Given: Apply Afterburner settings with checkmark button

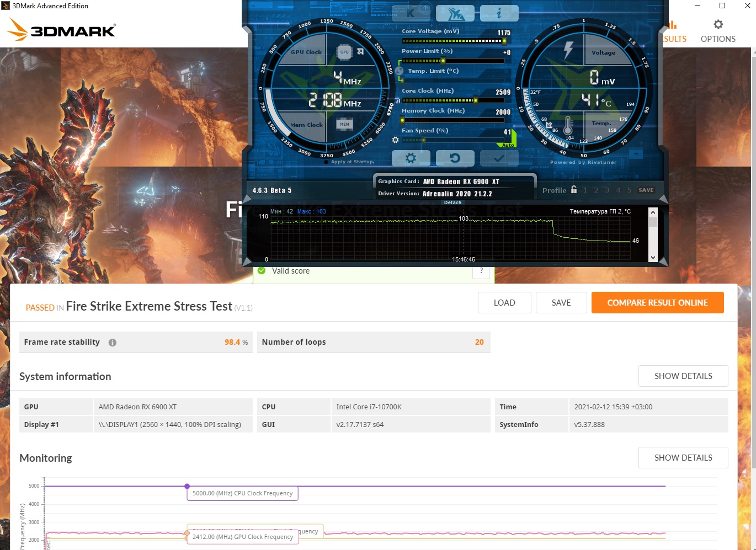Looking at the screenshot, I should (499, 158).
